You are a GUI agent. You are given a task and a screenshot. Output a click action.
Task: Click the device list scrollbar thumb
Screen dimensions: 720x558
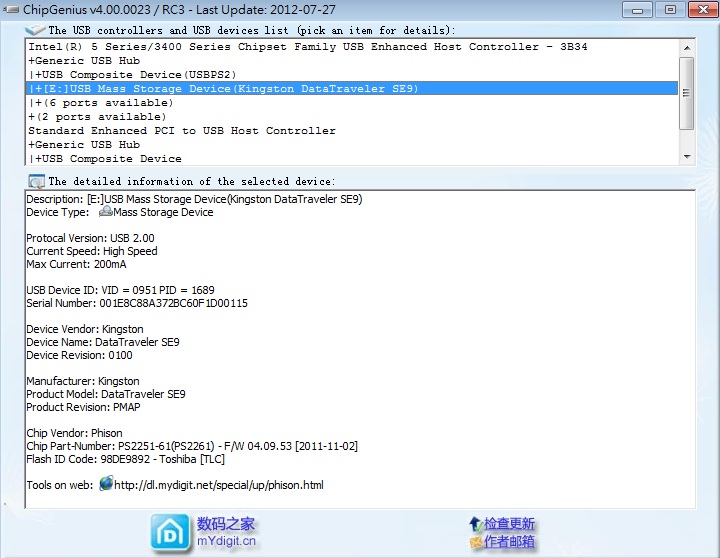[687, 93]
